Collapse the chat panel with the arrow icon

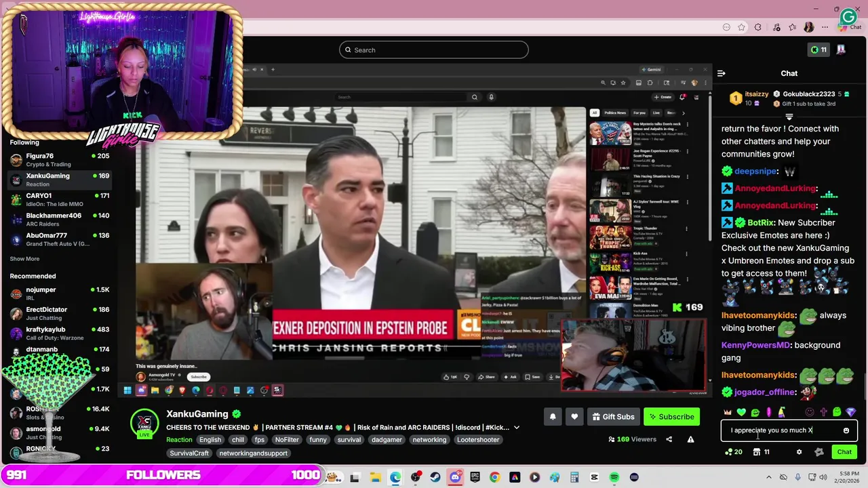coord(721,73)
